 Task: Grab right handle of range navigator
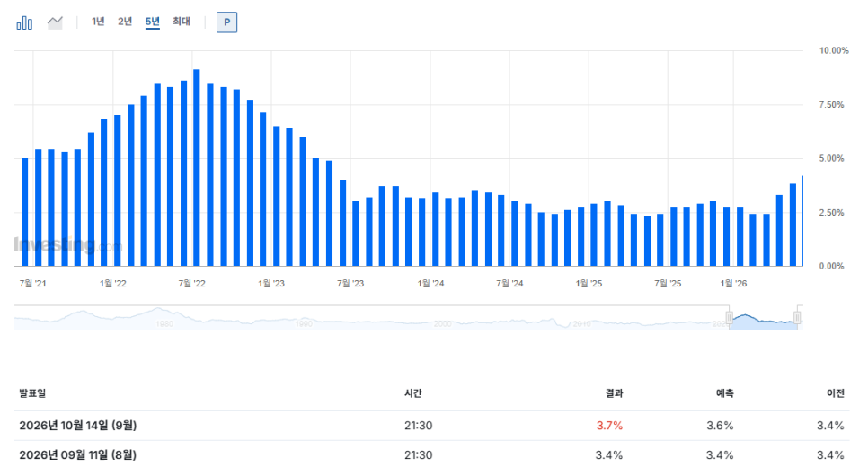[x=797, y=318]
